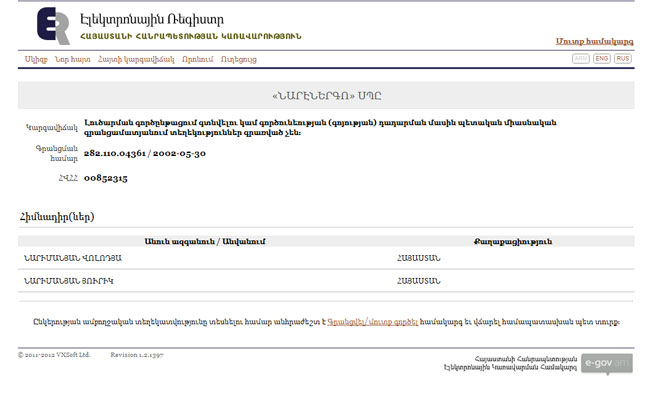Viewport: 650px width, 397px height.
Task: Select the tax ID 00852315
Action: (x=106, y=178)
